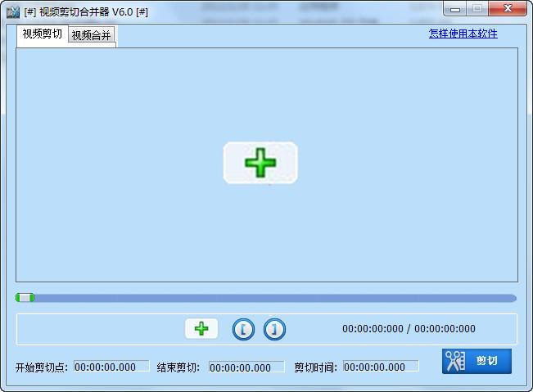Click the green playback slider handle
The height and width of the screenshot is (392, 533).
[x=25, y=298]
